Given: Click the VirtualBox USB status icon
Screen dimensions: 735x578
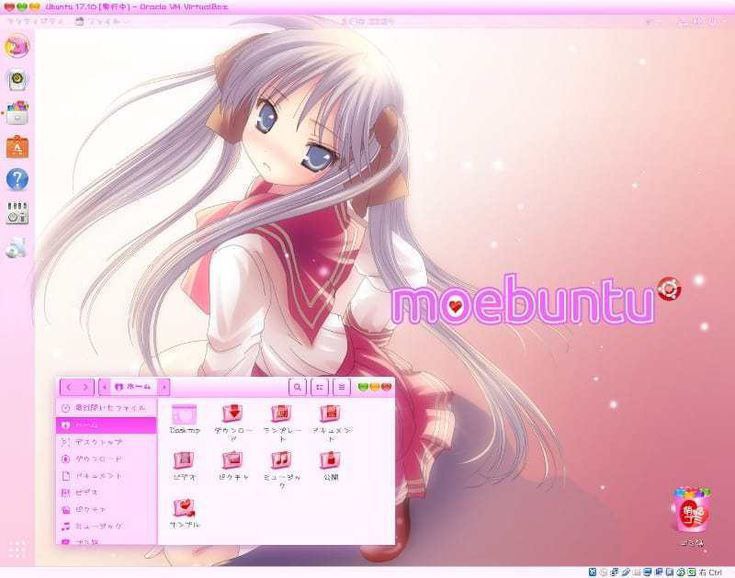Looking at the screenshot, I should click(x=626, y=572).
